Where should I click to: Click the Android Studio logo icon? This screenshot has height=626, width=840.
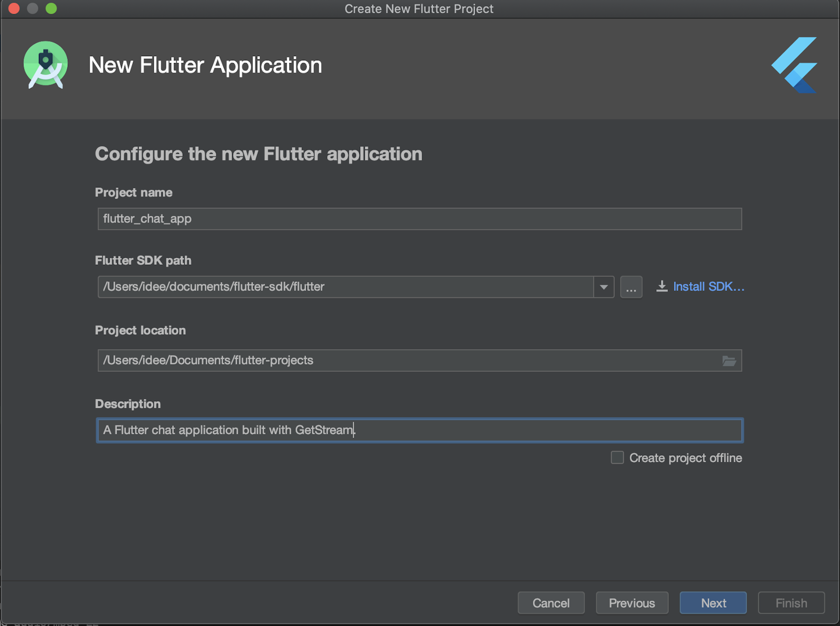[45, 64]
